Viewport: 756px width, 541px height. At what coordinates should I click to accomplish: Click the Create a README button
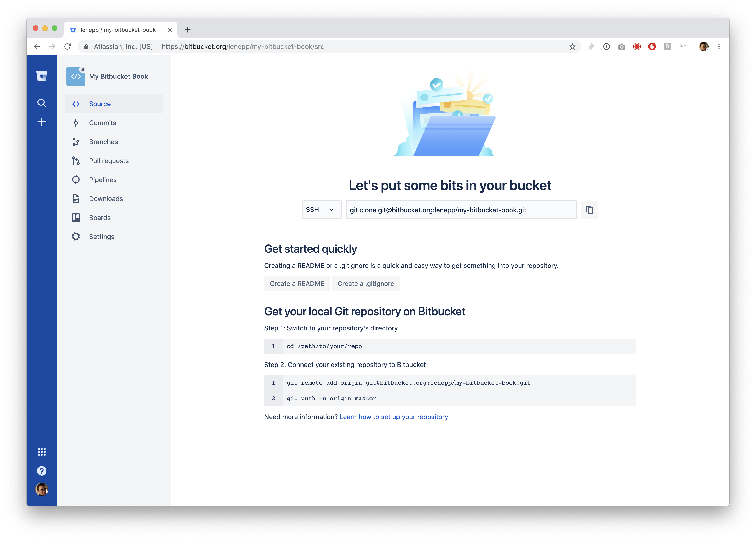coord(297,284)
